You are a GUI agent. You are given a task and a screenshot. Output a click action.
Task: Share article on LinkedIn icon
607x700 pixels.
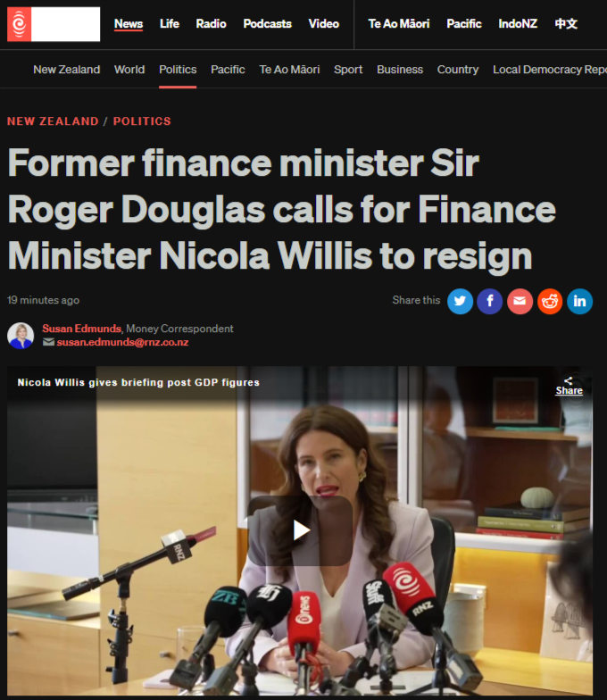pos(579,302)
